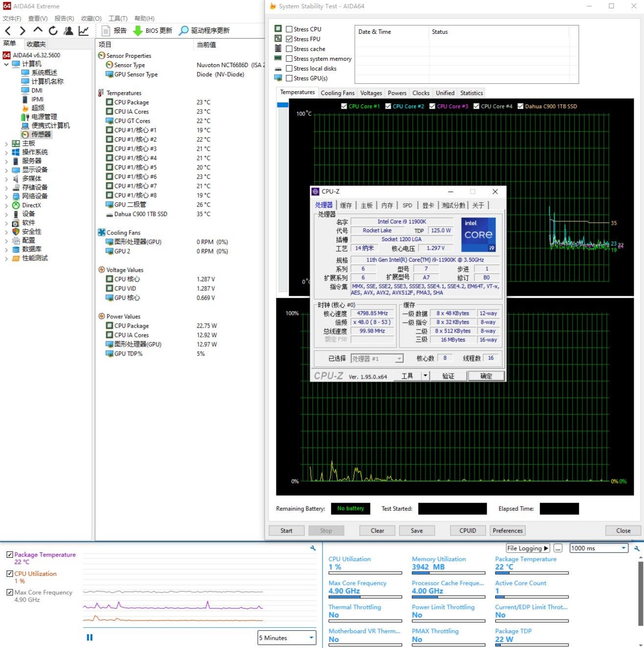
Task: Click the driver update magnifier icon
Action: (183, 30)
